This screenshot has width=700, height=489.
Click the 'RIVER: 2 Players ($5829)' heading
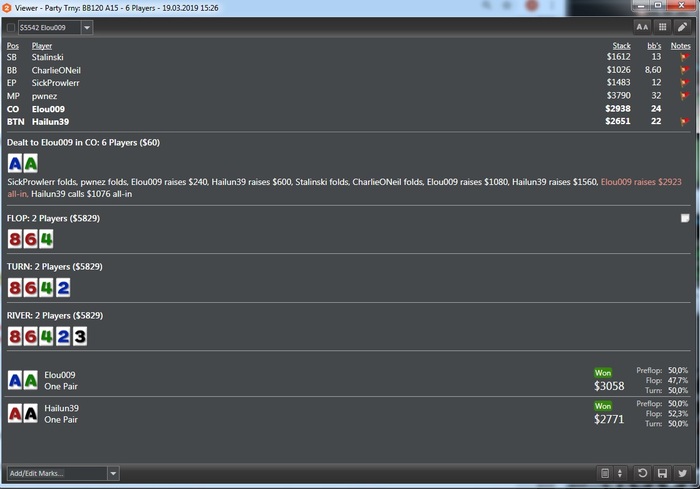(54, 316)
